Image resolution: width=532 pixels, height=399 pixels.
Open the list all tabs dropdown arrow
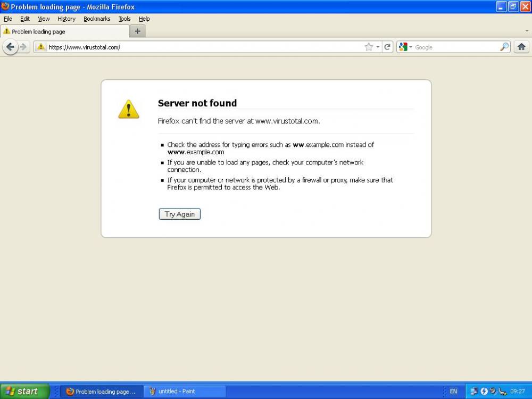click(527, 31)
